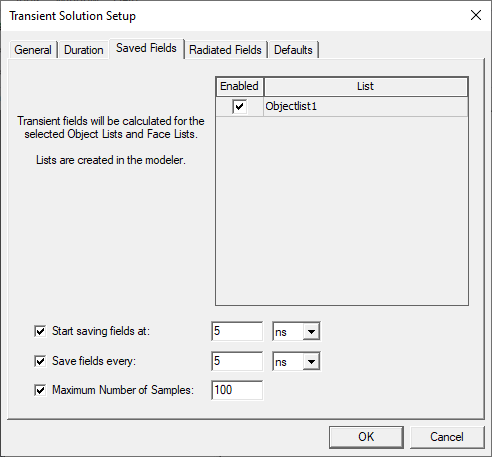
Task: Toggle Start saving fields at checkbox
Action: (40, 331)
